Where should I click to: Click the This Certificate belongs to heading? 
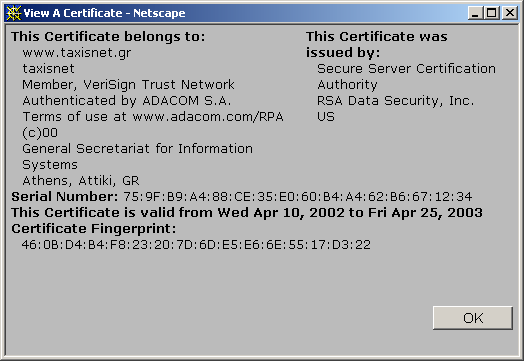[108, 36]
